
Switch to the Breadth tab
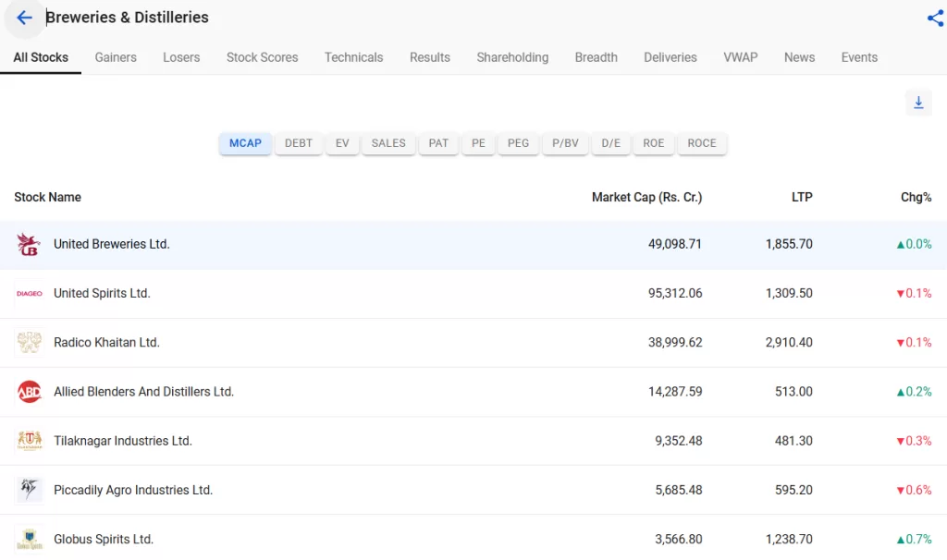[596, 57]
